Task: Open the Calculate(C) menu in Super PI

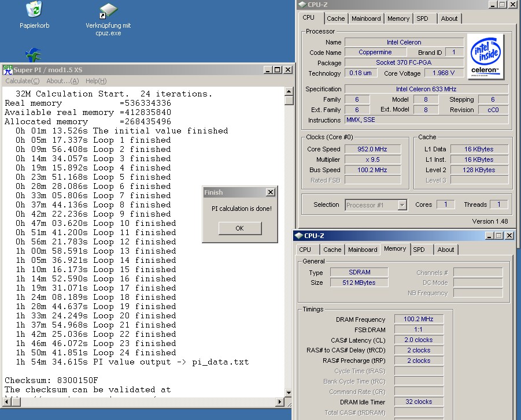Action: [22, 81]
